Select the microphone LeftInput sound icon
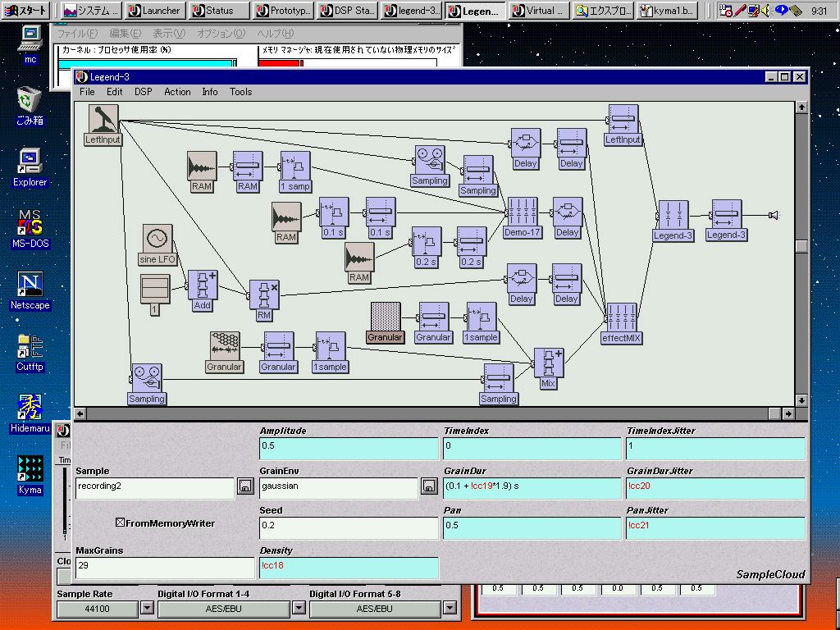This screenshot has height=630, width=840. [x=103, y=119]
